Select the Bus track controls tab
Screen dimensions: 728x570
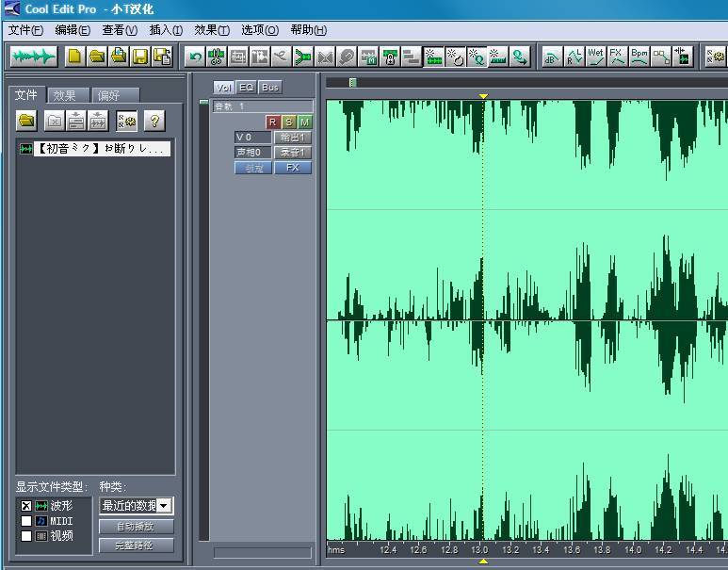click(269, 88)
